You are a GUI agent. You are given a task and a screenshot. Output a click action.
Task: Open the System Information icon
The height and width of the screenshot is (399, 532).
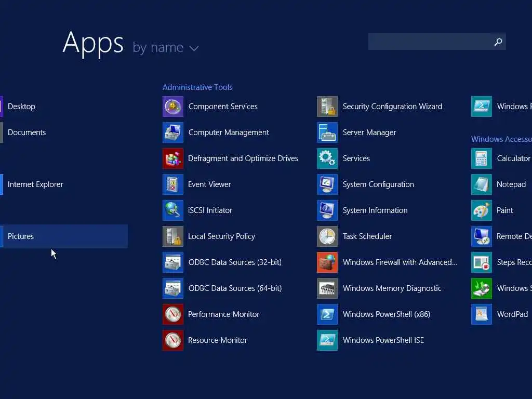[x=327, y=210]
